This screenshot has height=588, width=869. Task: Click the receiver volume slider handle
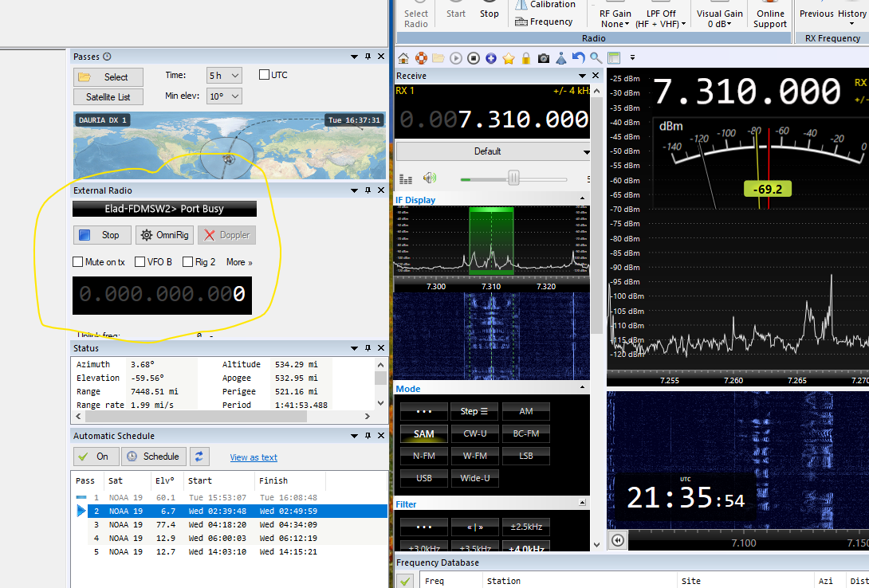(x=514, y=178)
